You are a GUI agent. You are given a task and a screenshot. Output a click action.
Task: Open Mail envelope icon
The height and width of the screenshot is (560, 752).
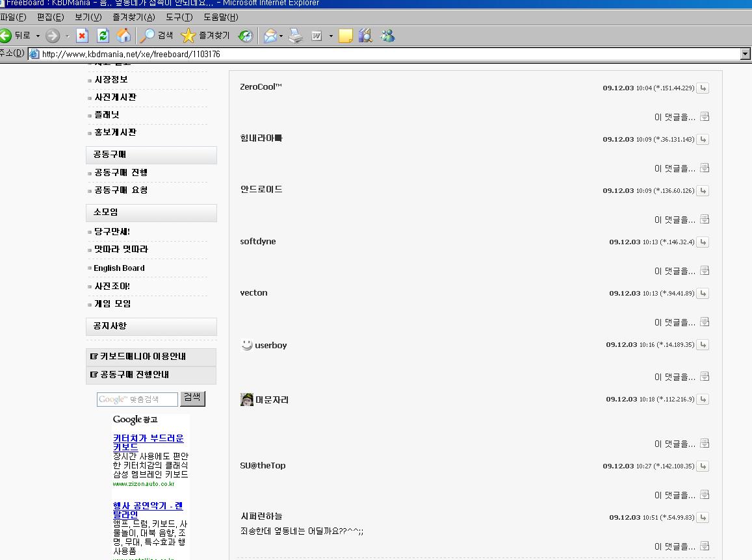(270, 36)
